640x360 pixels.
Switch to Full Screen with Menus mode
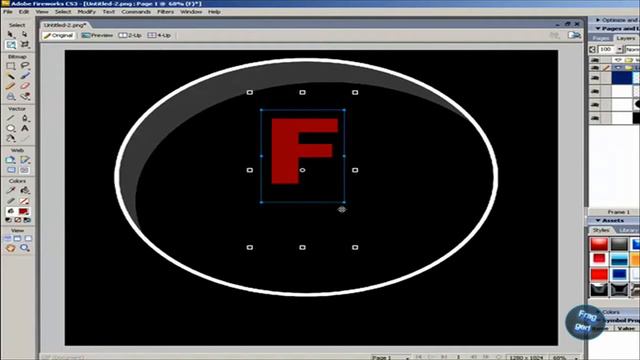tap(18, 238)
